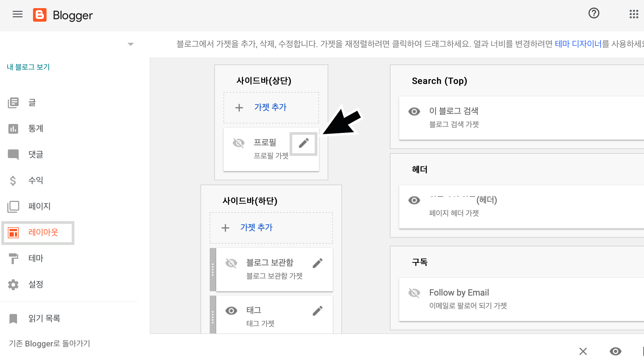Click the pencil icon for 태그 gadget
Viewport: 644px width, 360px height.
317,311
